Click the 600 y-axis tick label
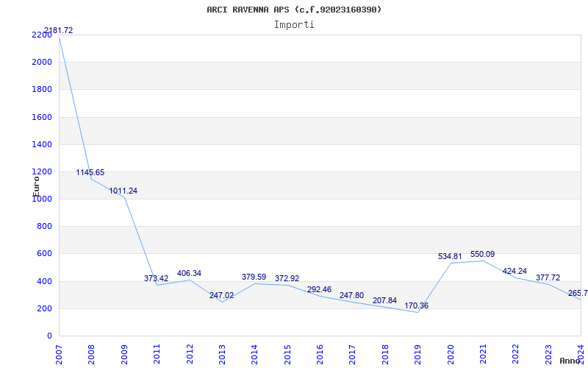The height and width of the screenshot is (368, 588). pos(44,254)
